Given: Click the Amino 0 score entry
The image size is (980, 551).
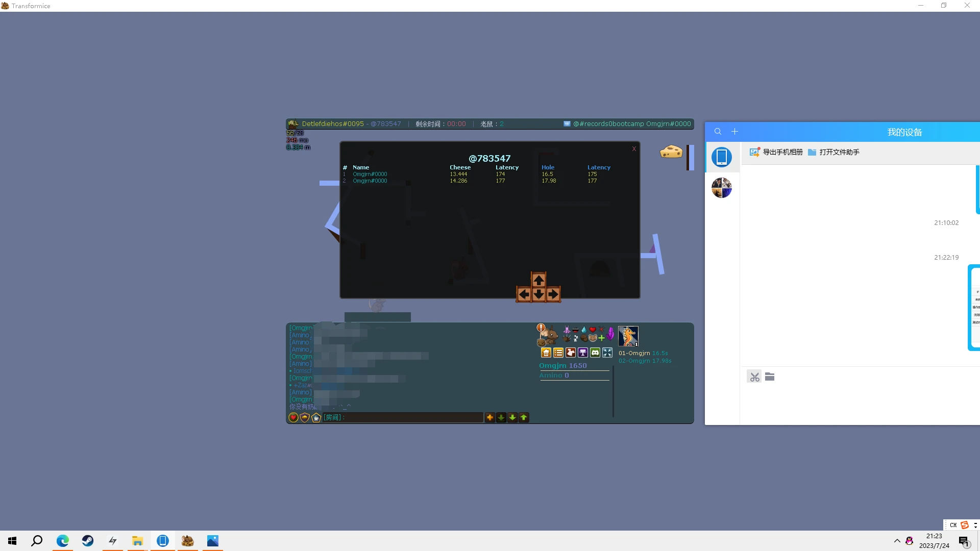Looking at the screenshot, I should [x=554, y=375].
